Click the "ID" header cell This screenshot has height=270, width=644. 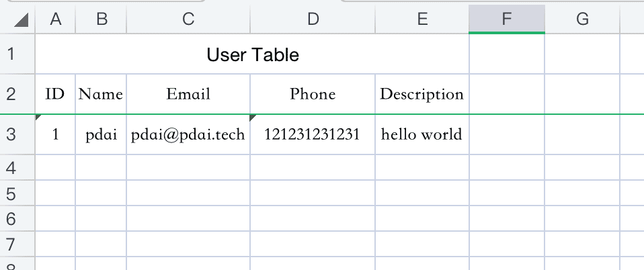[55, 94]
